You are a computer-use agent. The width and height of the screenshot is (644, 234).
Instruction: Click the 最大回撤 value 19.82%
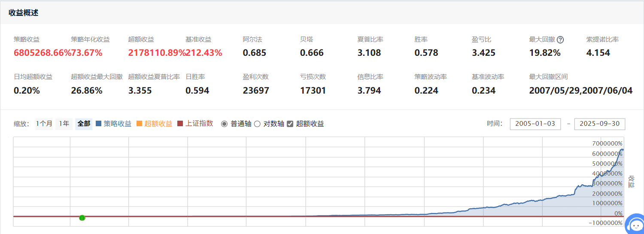pos(545,53)
